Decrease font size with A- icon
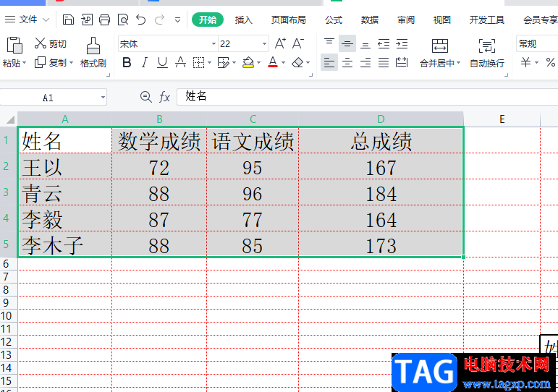The height and width of the screenshot is (392, 558). [x=298, y=43]
